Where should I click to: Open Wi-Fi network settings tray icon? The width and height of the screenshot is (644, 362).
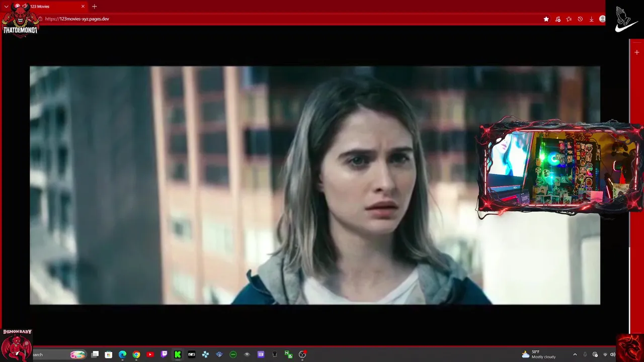(x=605, y=354)
